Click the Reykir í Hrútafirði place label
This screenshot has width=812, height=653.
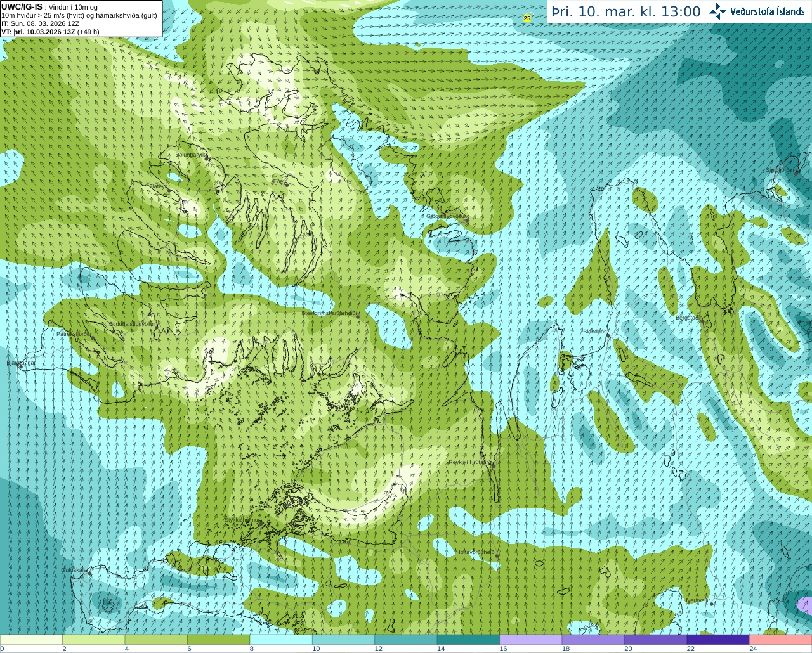pos(470,462)
